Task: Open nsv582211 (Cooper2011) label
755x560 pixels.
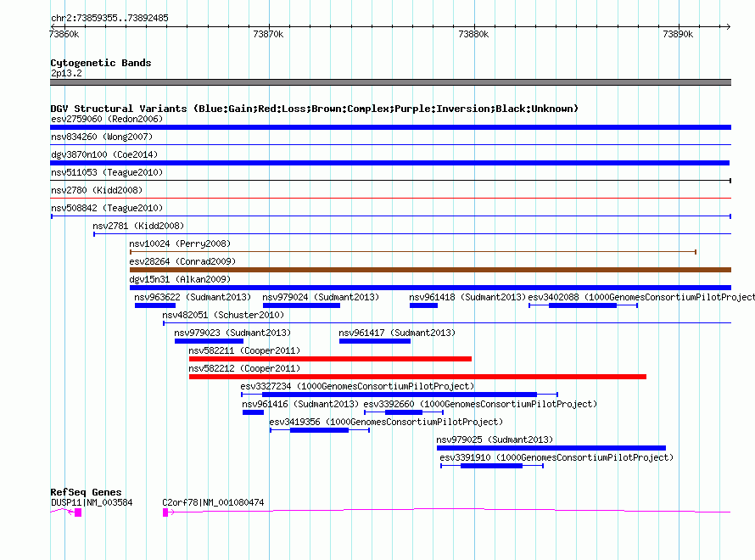Action: click(244, 350)
